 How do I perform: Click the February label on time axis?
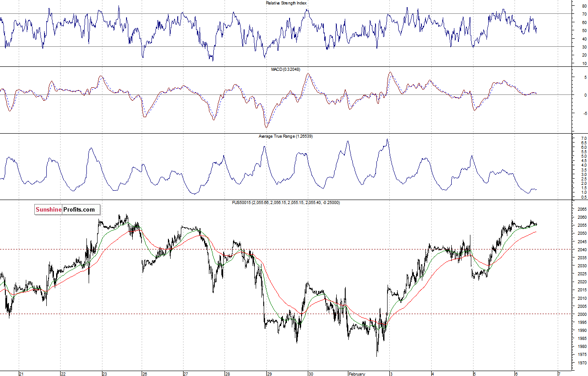pos(357,373)
